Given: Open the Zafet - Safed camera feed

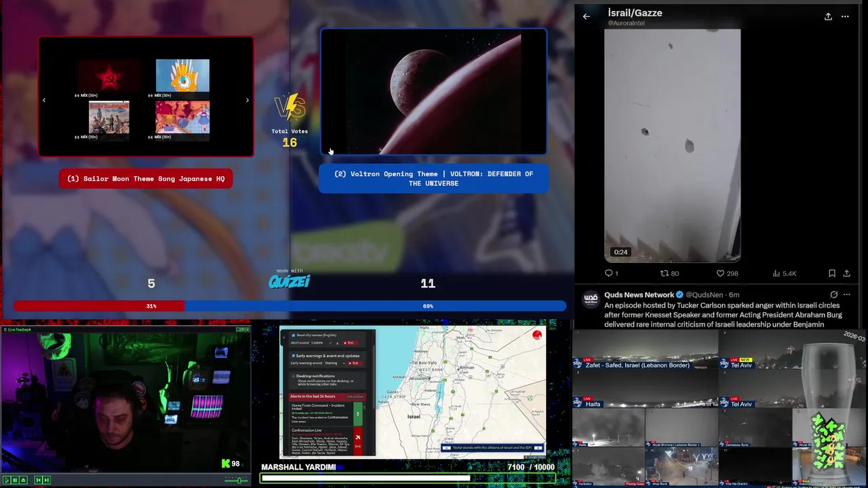Looking at the screenshot, I should 645,350.
